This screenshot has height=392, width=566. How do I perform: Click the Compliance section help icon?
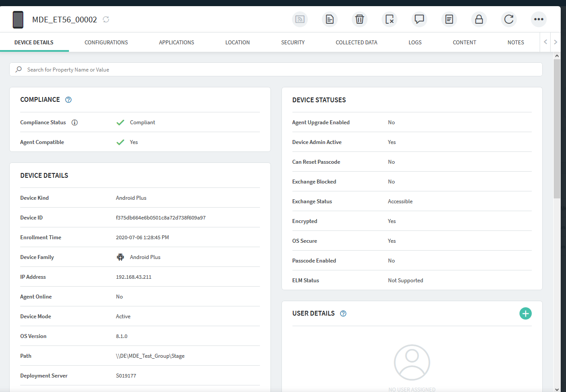(x=68, y=100)
